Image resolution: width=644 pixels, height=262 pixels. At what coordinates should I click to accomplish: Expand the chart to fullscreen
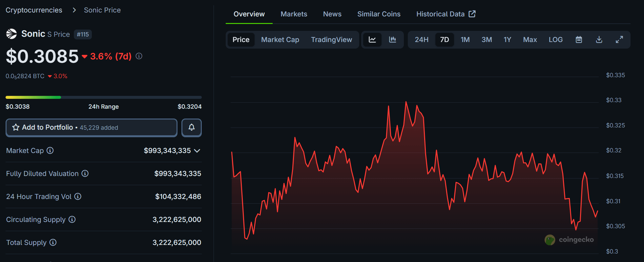point(619,40)
